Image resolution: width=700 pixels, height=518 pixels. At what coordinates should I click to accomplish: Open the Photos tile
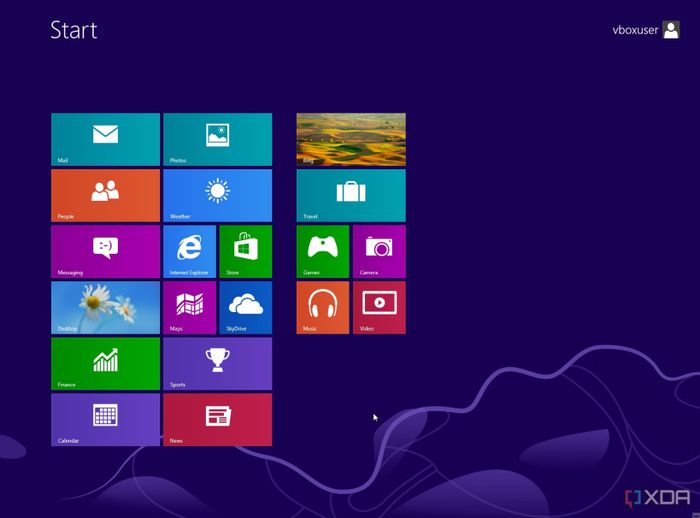pyautogui.click(x=217, y=139)
